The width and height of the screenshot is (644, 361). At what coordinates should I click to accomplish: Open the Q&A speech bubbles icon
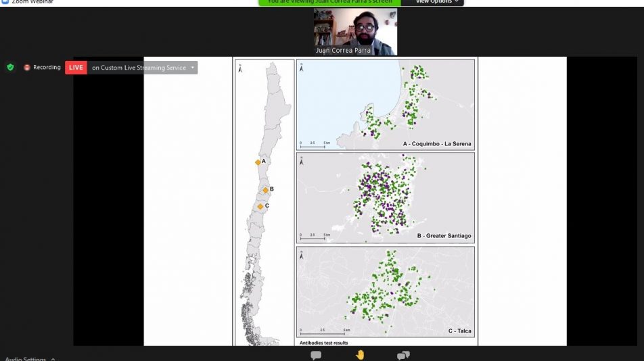(403, 355)
